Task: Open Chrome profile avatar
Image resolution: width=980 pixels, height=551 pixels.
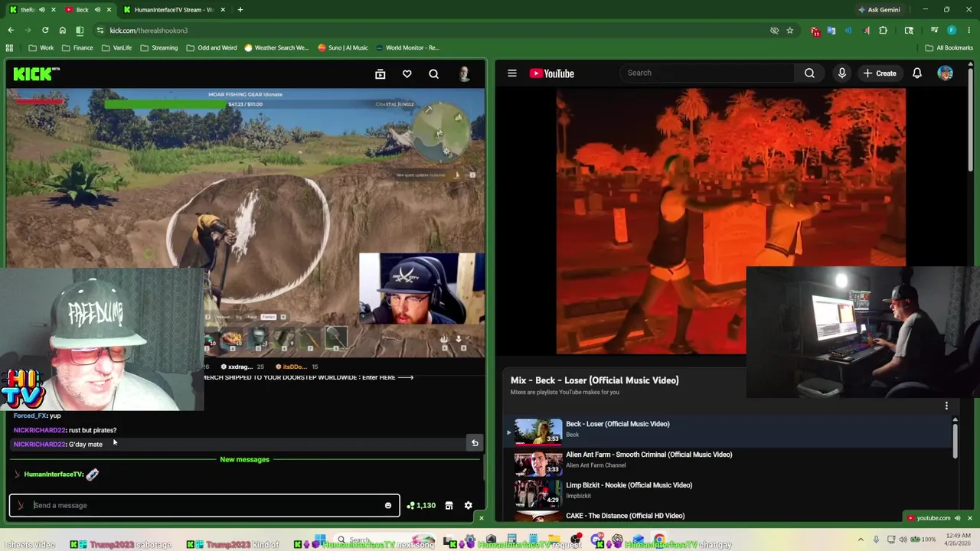Action: pos(952,31)
